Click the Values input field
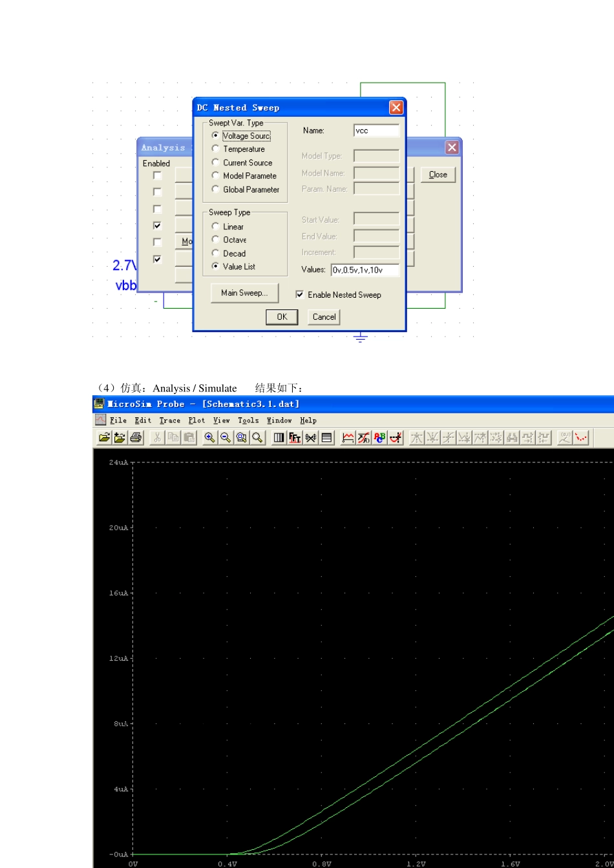 [x=365, y=270]
